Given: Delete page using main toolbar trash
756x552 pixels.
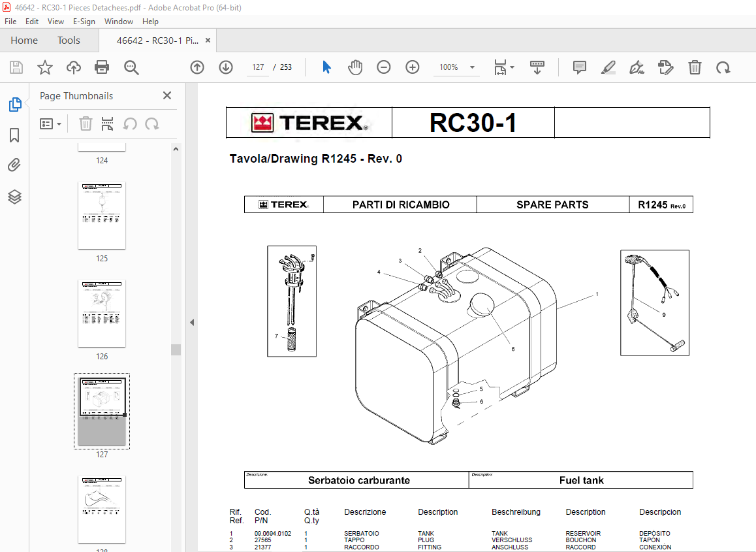Looking at the screenshot, I should (695, 67).
